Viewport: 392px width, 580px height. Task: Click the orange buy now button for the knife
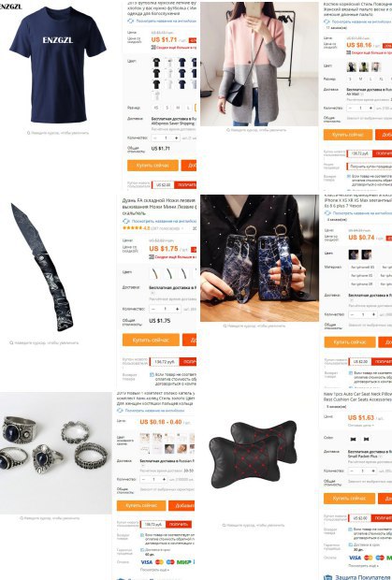[151, 340]
